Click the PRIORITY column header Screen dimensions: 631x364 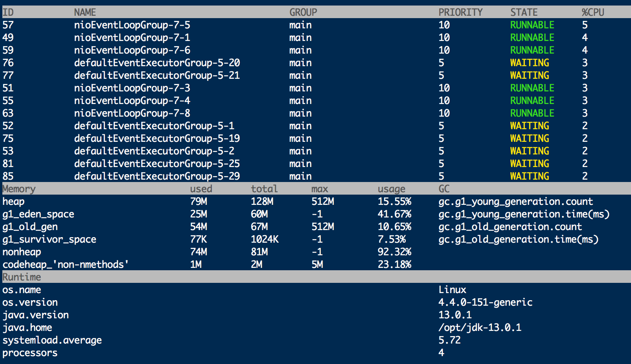pos(461,12)
